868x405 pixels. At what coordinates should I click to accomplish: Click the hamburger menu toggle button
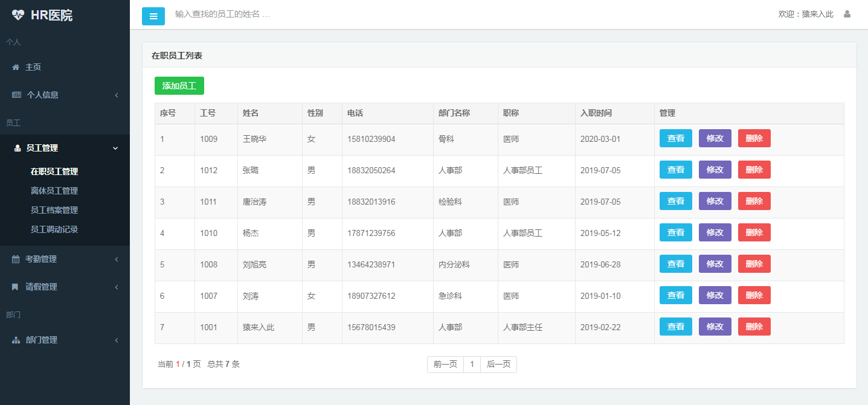[153, 16]
